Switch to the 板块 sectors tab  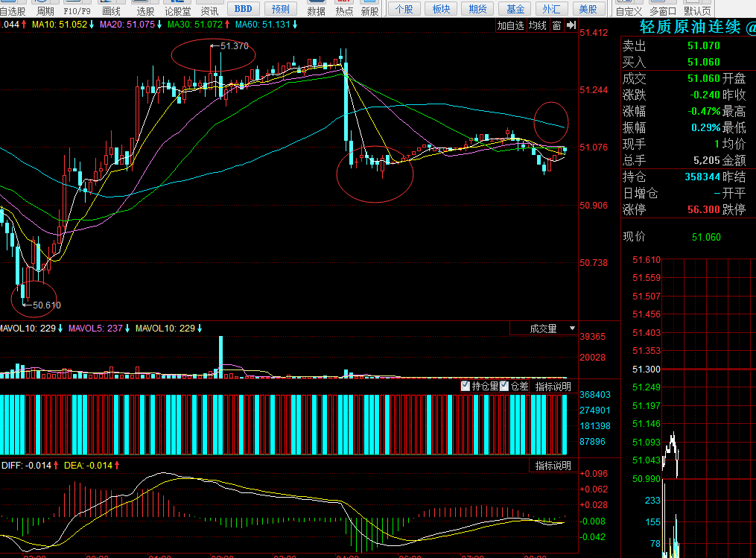(x=441, y=9)
